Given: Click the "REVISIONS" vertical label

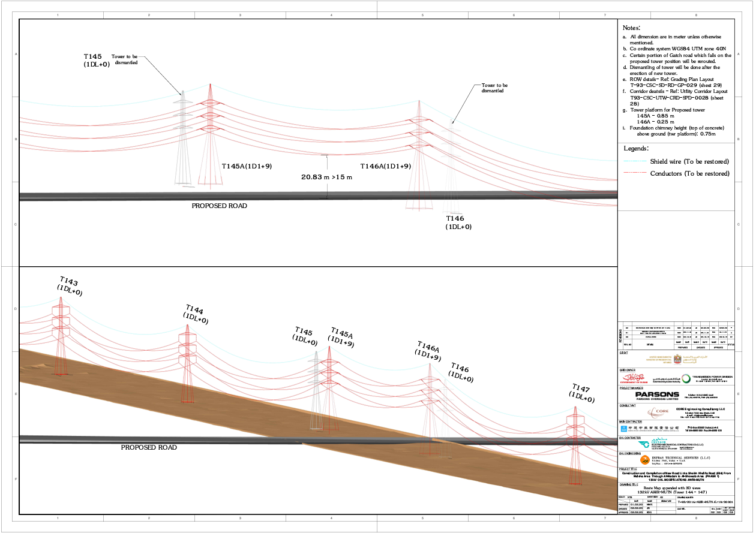Looking at the screenshot, I should 620,335.
